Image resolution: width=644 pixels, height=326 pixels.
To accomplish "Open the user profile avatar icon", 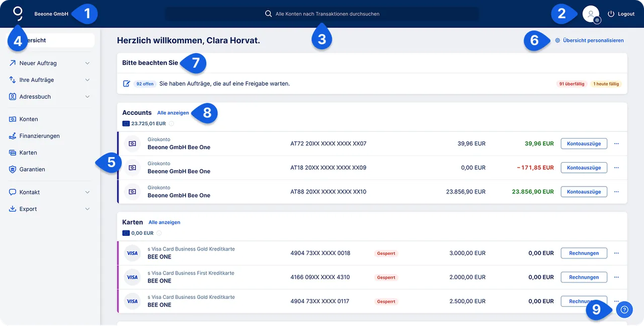I will coord(591,14).
